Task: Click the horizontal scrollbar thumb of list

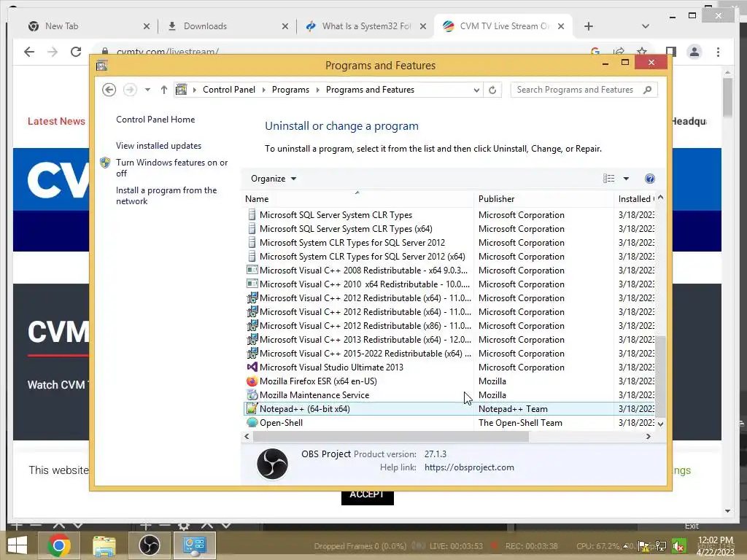Action: 391,436
